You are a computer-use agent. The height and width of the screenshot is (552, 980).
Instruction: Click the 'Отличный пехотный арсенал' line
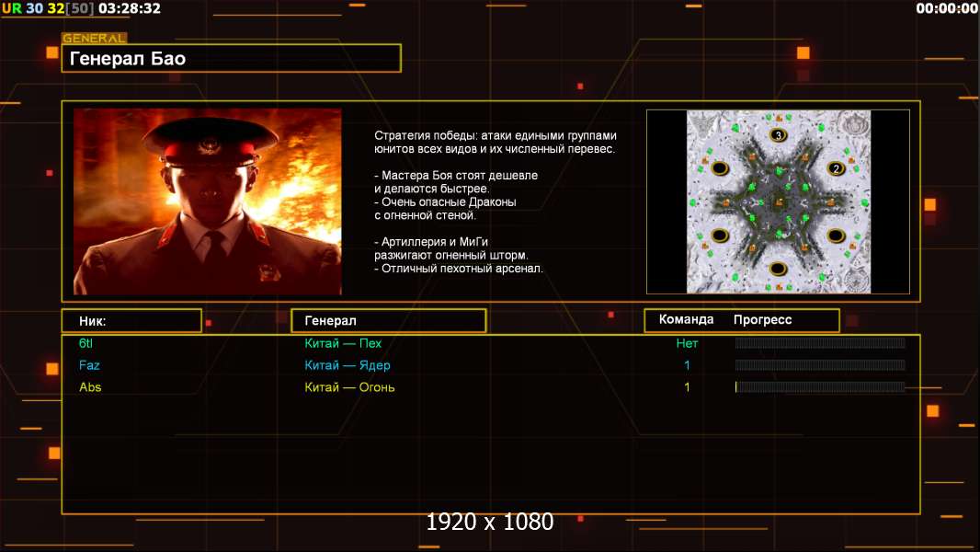click(459, 269)
